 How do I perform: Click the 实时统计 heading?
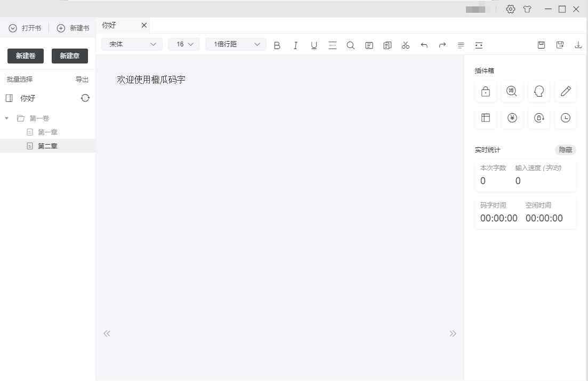tap(487, 150)
